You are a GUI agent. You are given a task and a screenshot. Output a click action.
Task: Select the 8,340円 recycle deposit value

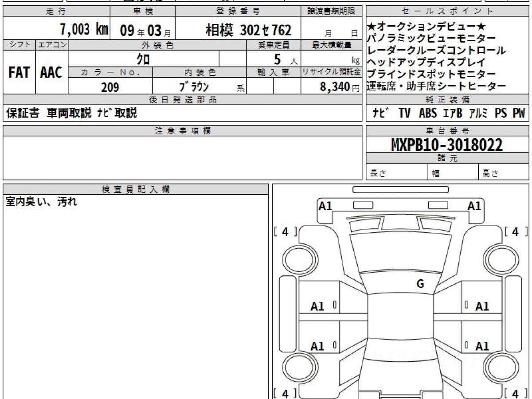click(340, 87)
